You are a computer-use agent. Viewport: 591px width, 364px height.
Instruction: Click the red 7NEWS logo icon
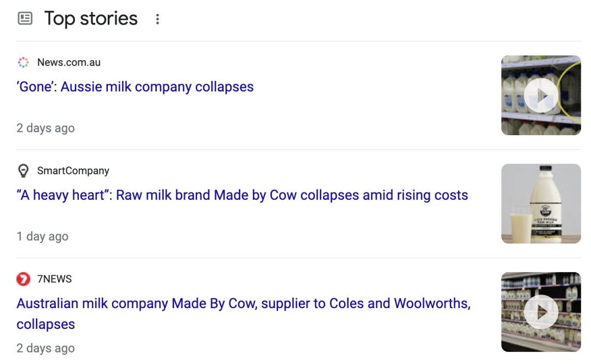click(23, 279)
